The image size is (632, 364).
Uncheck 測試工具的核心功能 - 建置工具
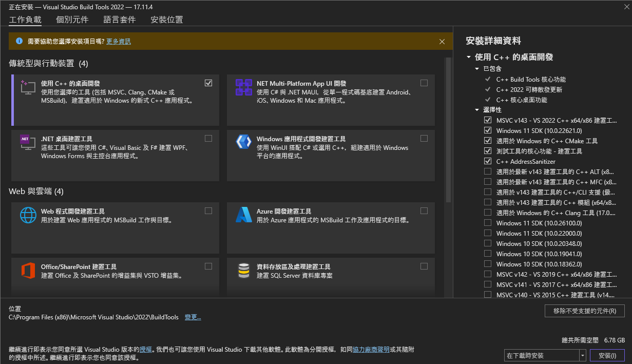click(488, 151)
